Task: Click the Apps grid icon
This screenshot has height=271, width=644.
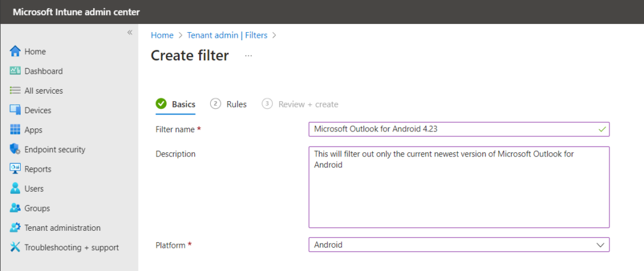Action: pyautogui.click(x=15, y=130)
